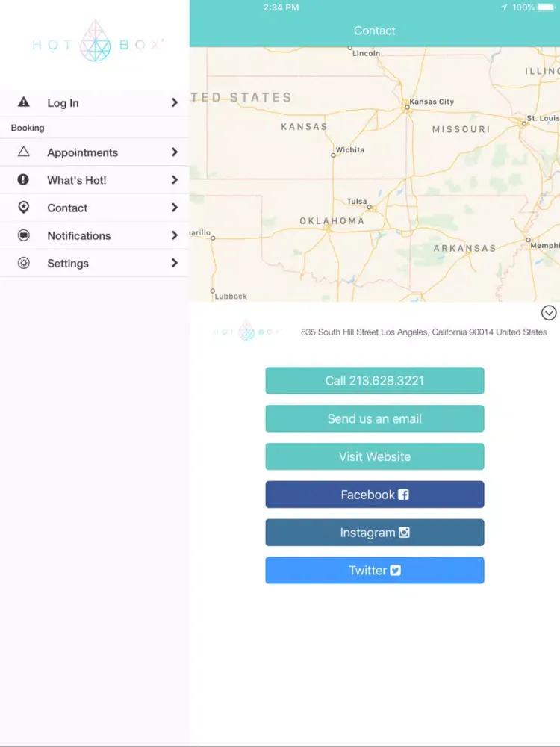Tap Send us an email button
This screenshot has height=747, width=560.
[x=375, y=419]
